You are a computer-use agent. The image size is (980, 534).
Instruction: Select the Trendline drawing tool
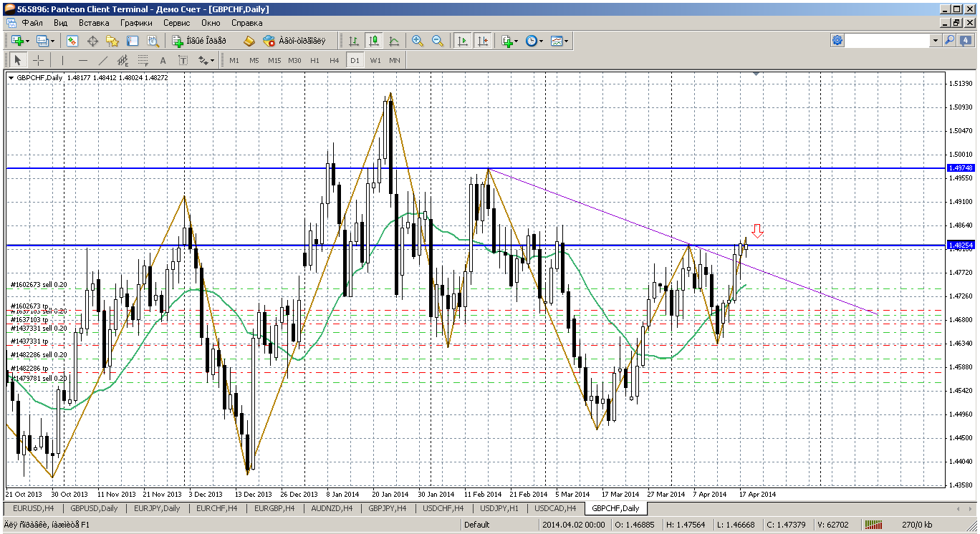point(103,61)
